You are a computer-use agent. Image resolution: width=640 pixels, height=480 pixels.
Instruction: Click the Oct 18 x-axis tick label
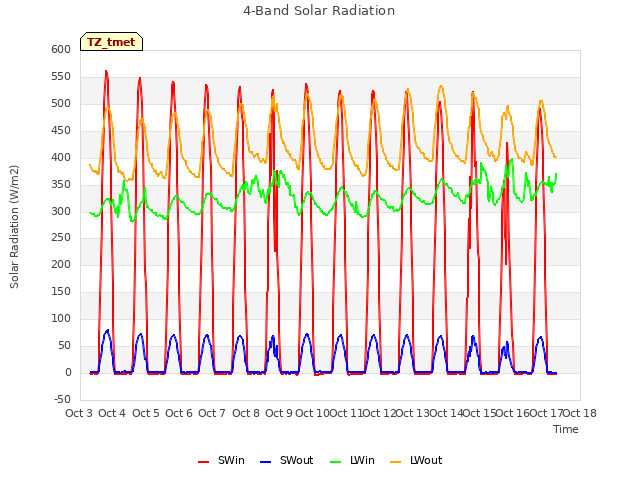coord(580,413)
